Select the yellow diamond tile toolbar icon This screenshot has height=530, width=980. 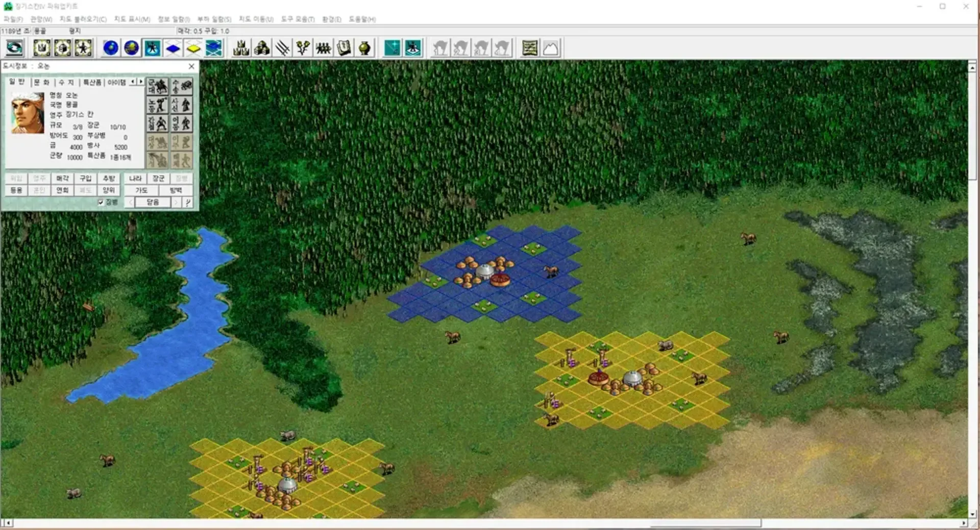tap(193, 48)
